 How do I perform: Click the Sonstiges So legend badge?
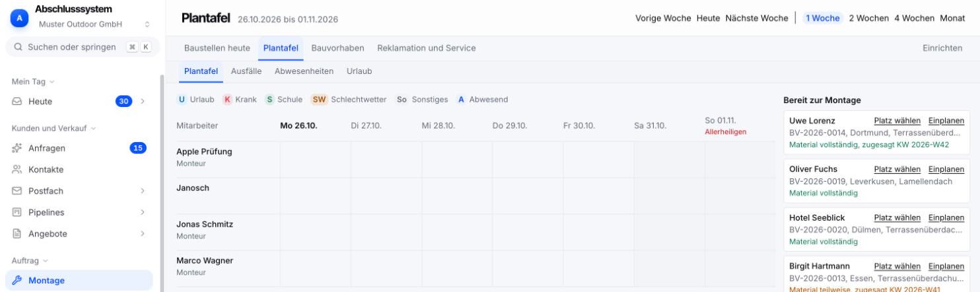click(x=402, y=99)
